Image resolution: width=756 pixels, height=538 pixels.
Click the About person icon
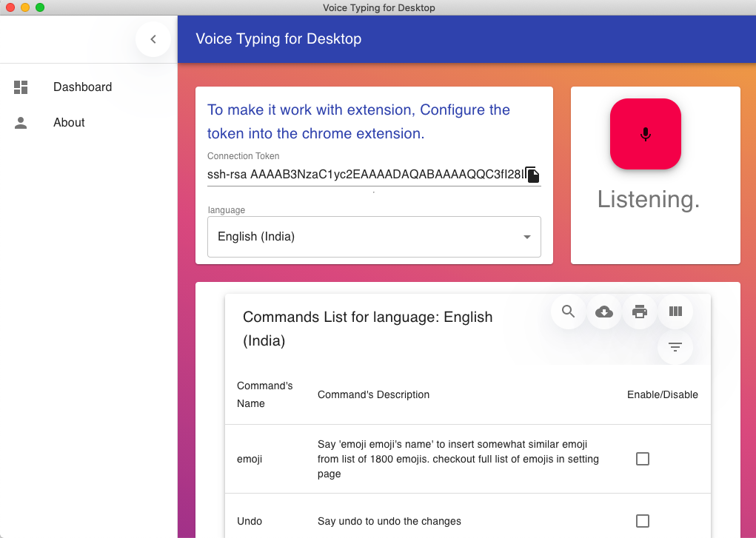click(x=21, y=123)
